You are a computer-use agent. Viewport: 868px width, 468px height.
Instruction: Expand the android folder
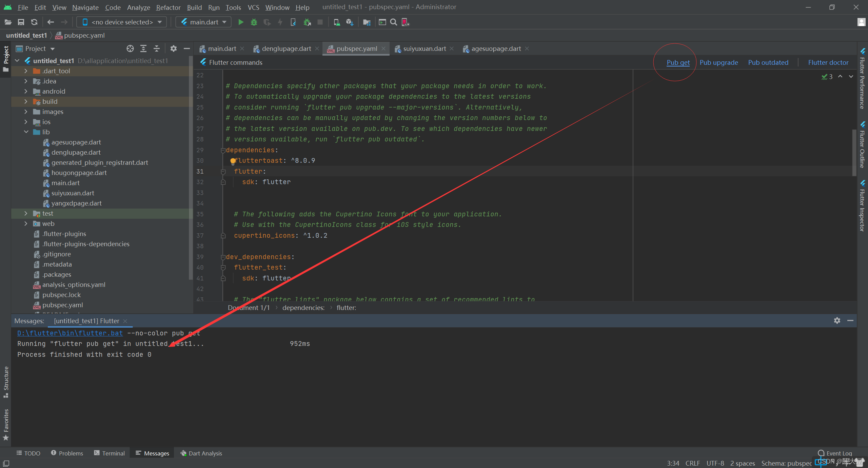pos(26,91)
